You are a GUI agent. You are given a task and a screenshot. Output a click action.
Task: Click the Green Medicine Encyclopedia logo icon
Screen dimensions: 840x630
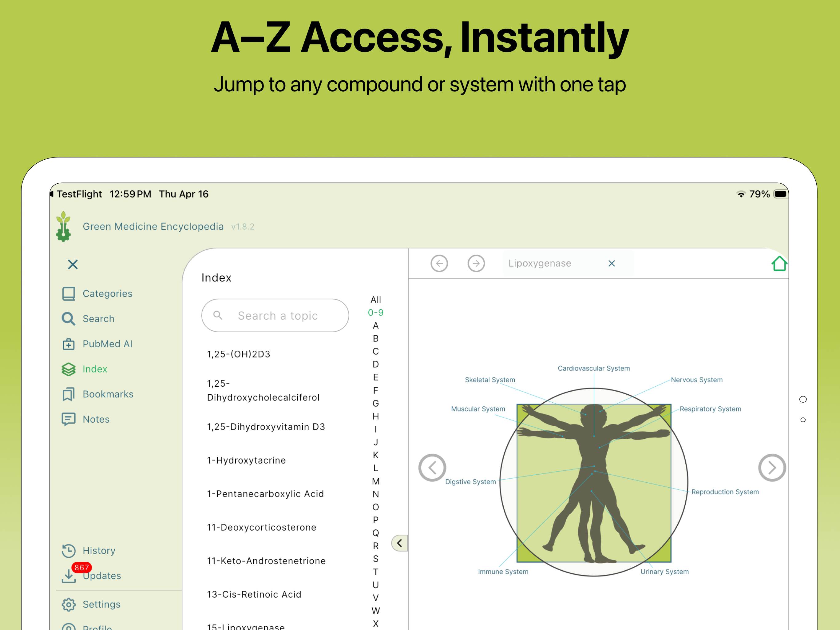(x=63, y=226)
